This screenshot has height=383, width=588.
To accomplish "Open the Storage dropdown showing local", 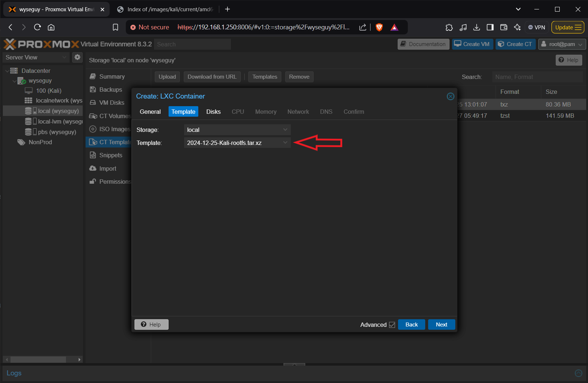I will pyautogui.click(x=237, y=130).
